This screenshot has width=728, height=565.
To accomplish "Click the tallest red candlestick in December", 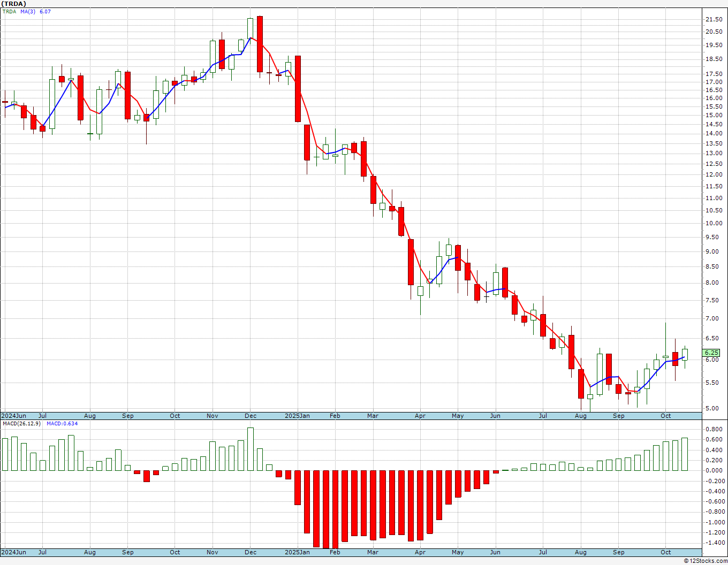I will click(260, 44).
